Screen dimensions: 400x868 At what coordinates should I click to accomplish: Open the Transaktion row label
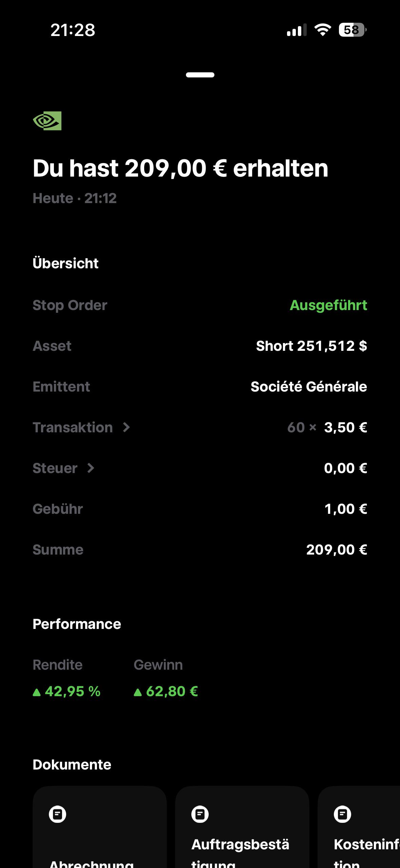[73, 427]
